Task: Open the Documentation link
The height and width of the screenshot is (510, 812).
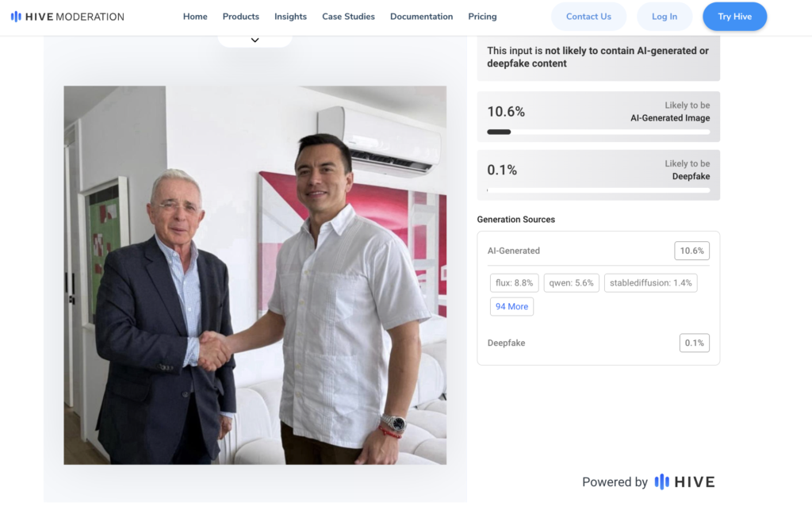Action: pos(421,17)
